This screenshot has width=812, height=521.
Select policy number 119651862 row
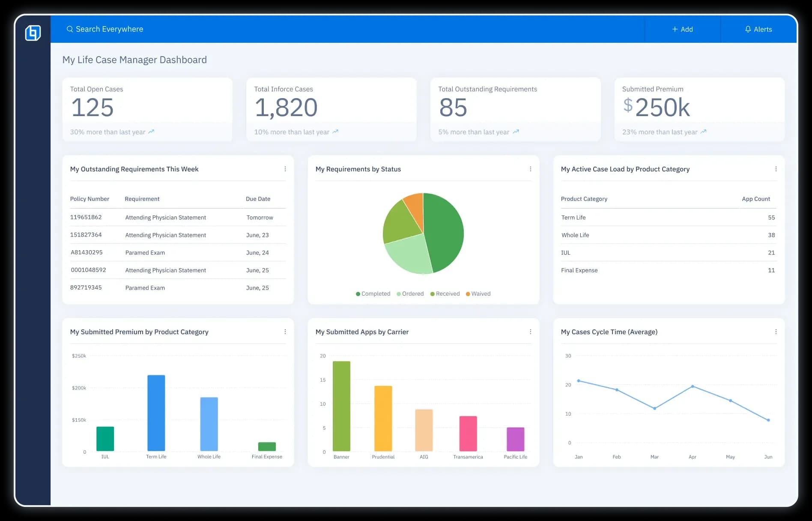(x=86, y=218)
